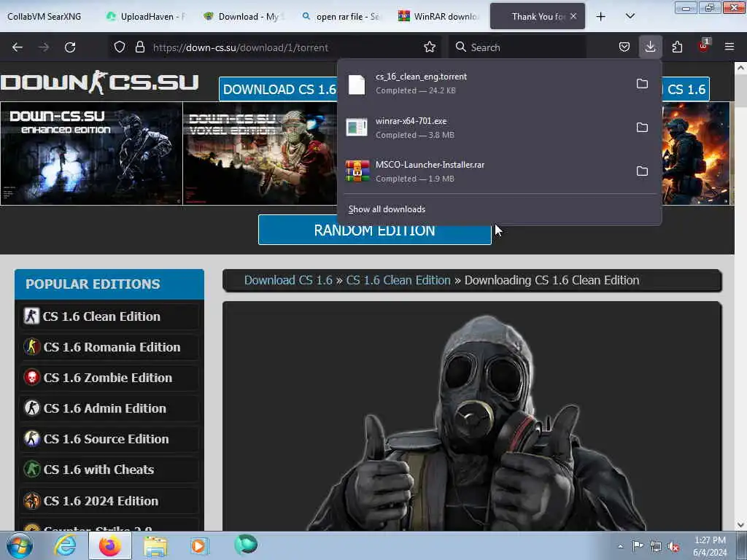
Task: Toggle the Downloads panel toolbar button
Action: coord(650,47)
